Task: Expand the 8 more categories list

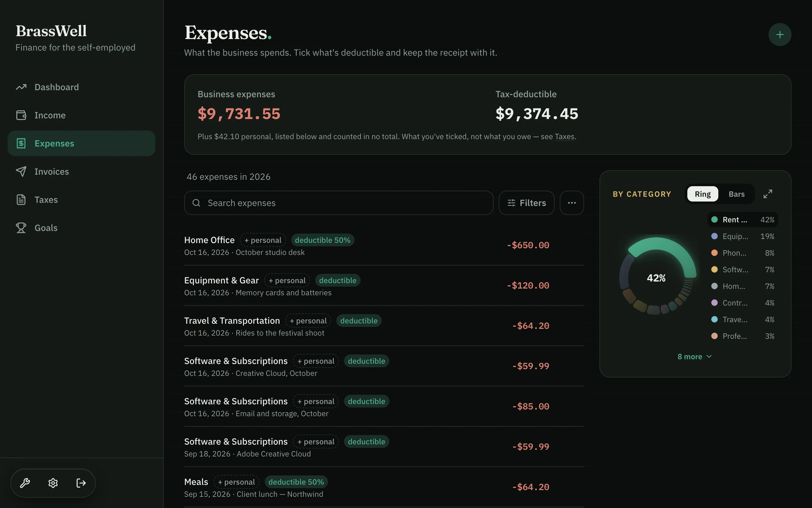Action: click(x=694, y=356)
